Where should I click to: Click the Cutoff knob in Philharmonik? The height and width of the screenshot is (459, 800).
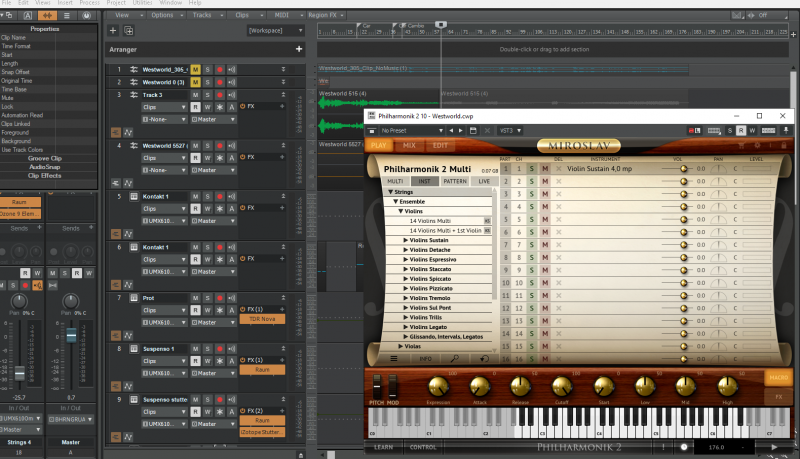[x=562, y=387]
